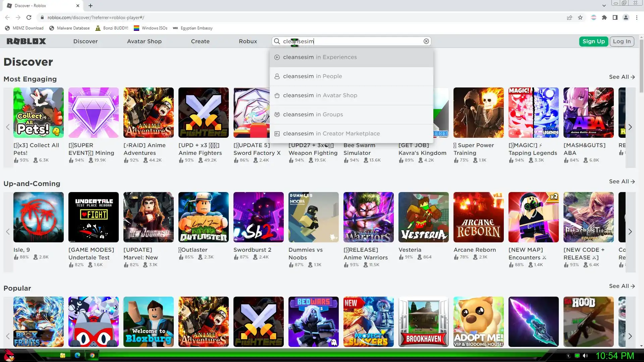Open the Avatar Shop nav tab
644x362 pixels.
click(x=144, y=41)
